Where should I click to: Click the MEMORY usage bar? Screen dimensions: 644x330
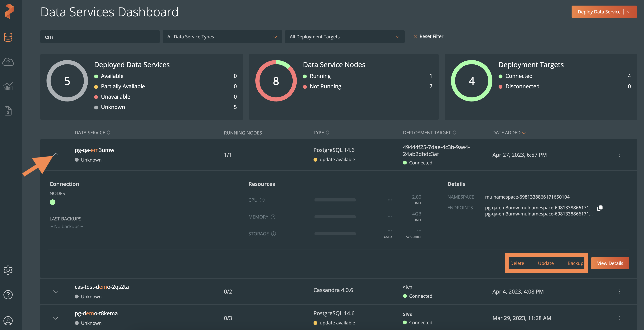(x=335, y=217)
